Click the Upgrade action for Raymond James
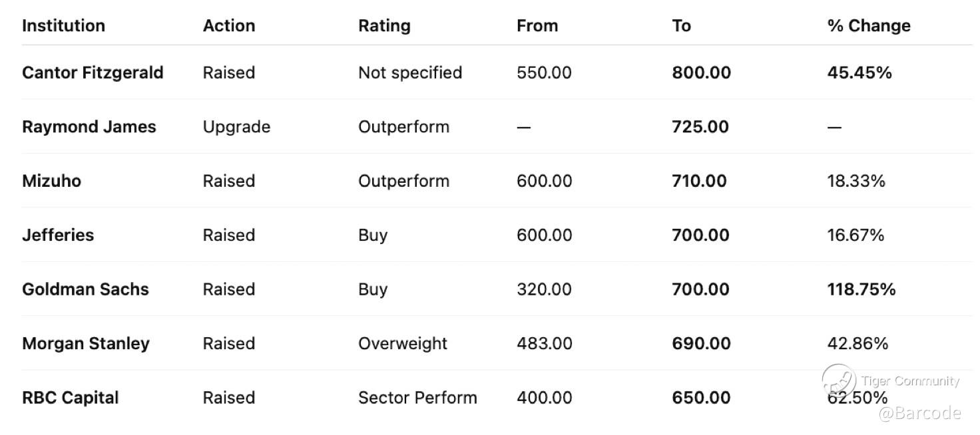 coord(236,126)
